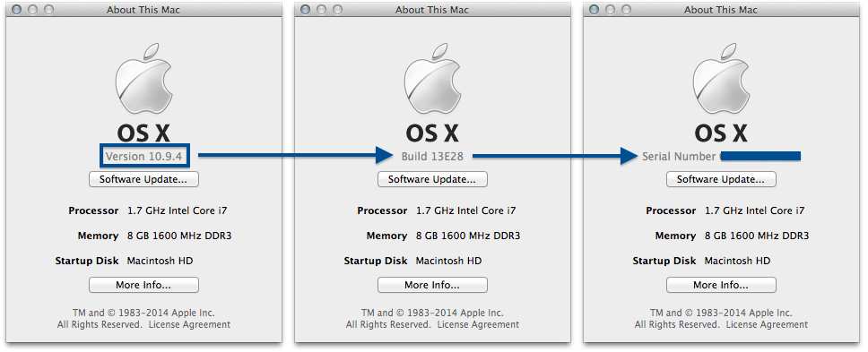The image size is (868, 352).
Task: Close the left About This Mac window
Action: point(17,9)
